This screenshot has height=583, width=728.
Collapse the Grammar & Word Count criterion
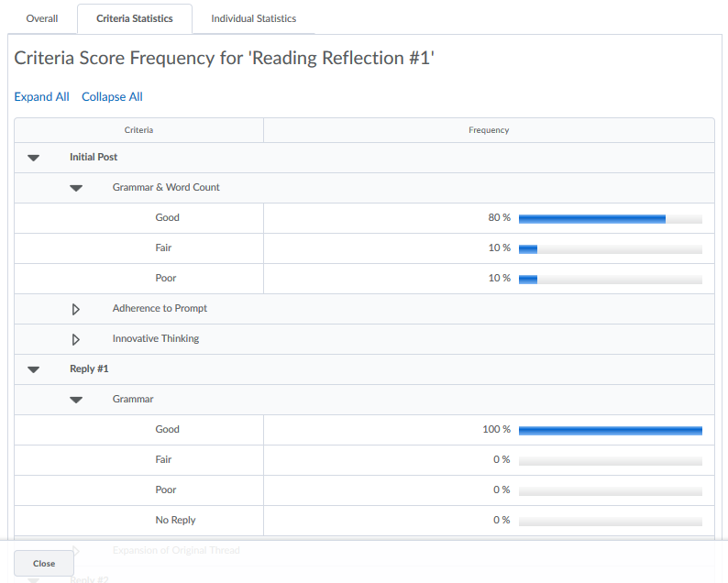pos(76,188)
